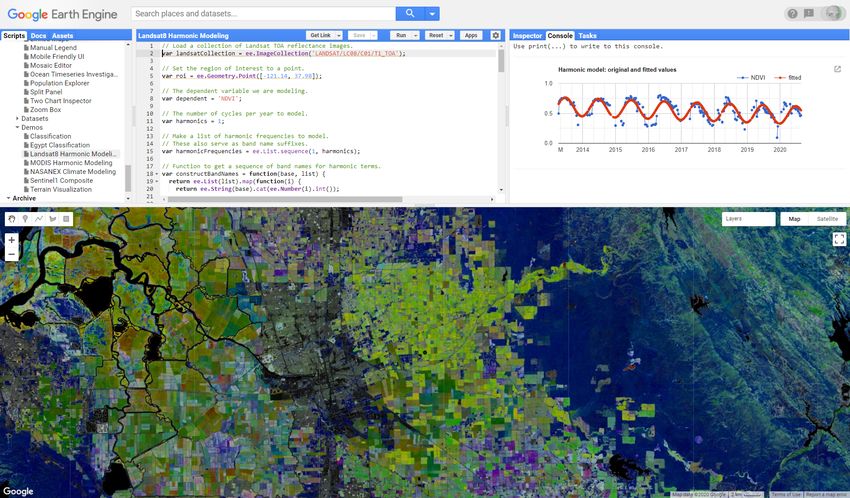This screenshot has height=498, width=850.
Task: Open the help question mark menu
Action: coord(793,14)
